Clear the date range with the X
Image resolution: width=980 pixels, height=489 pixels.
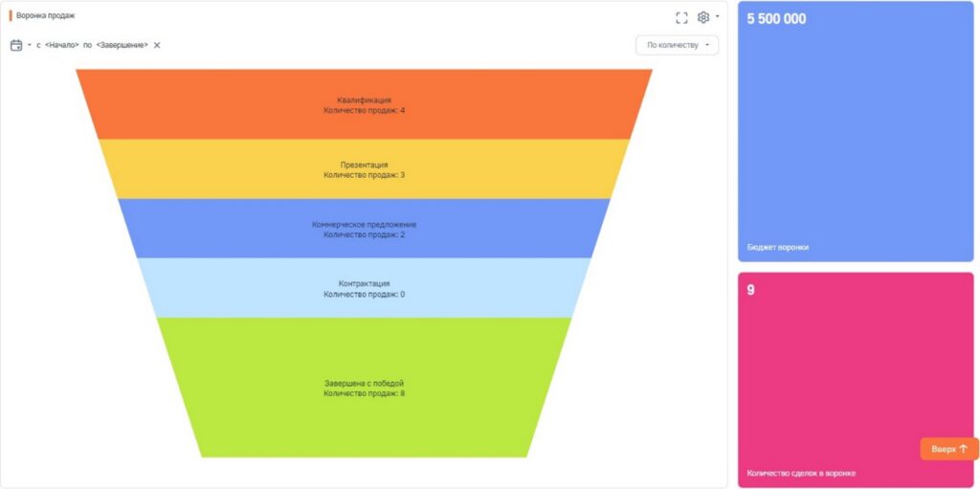[157, 45]
